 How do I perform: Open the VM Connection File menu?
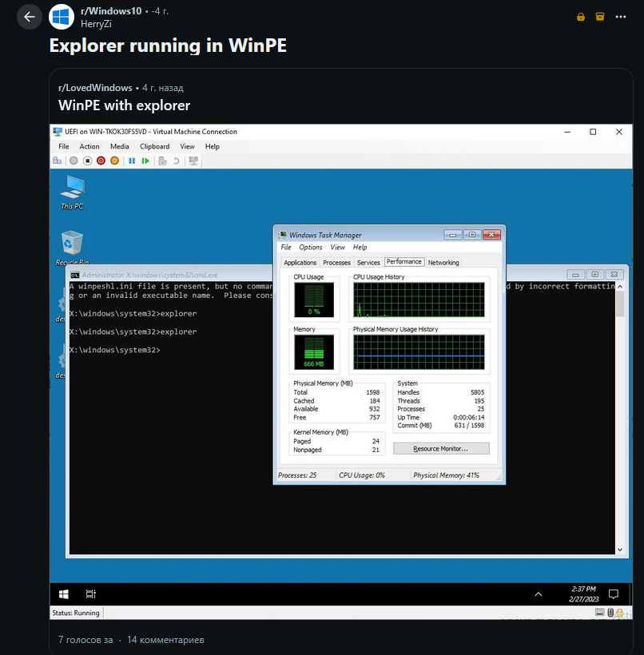[x=64, y=146]
